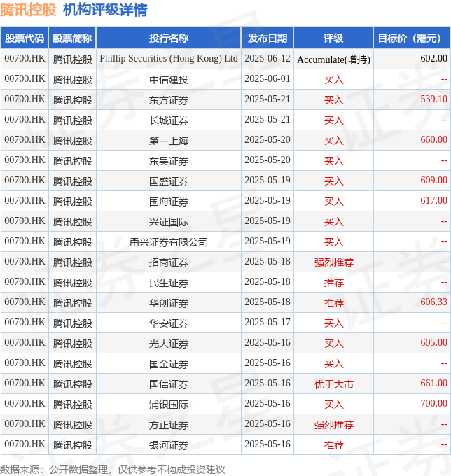
Task: Click the 投行名称 column header
Action: (x=169, y=38)
